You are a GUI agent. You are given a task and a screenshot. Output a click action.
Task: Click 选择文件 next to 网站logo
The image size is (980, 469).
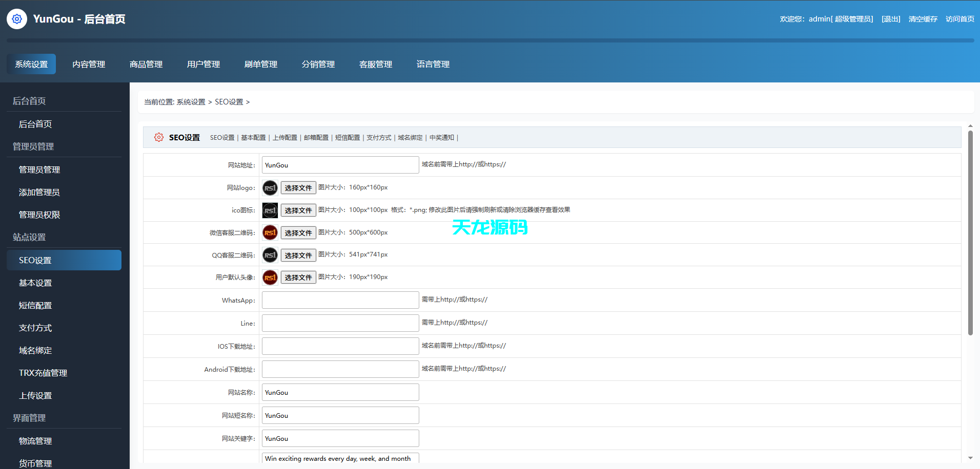(298, 187)
